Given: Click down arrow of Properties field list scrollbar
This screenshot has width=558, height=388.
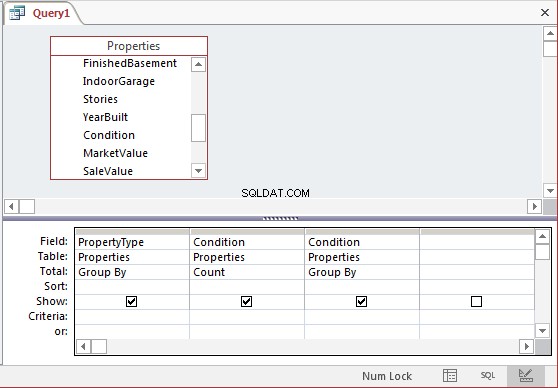Looking at the screenshot, I should click(x=198, y=171).
